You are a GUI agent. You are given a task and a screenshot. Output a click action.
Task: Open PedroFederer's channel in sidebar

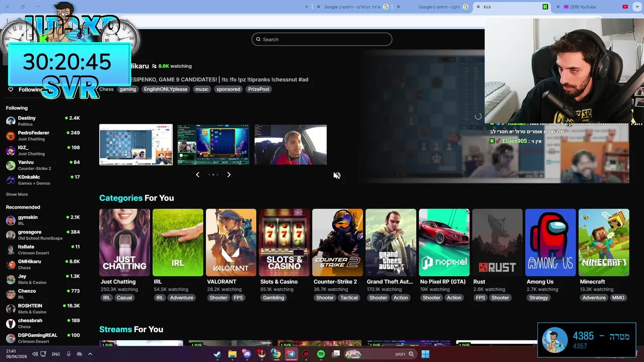pyautogui.click(x=43, y=136)
